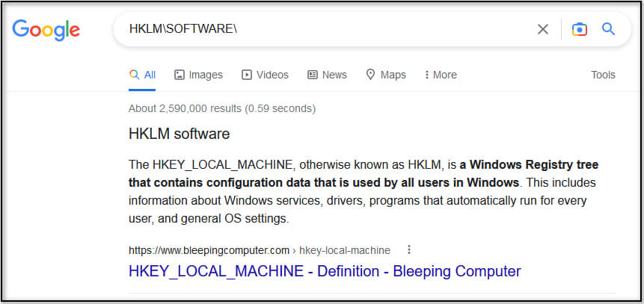Click the bleepingcomputer.com URL breadcrumb
Image resolution: width=644 pixels, height=304 pixels.
[259, 249]
